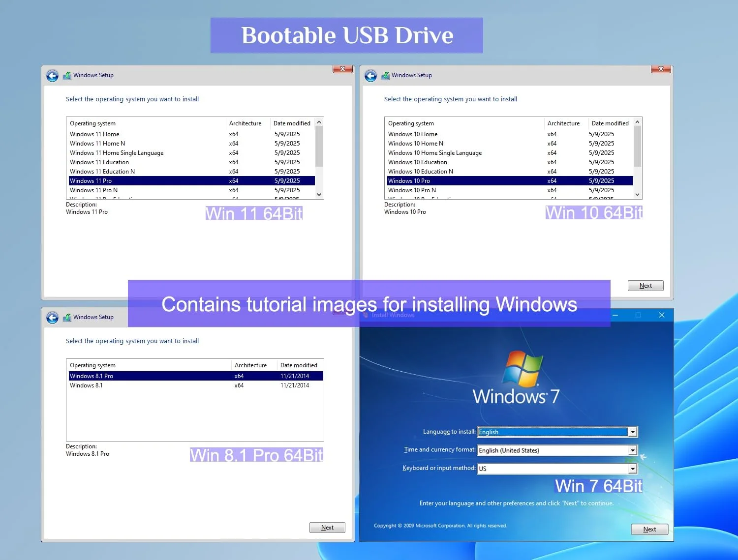The height and width of the screenshot is (560, 738).
Task: Open the Keyboard or input method dropdown
Action: 633,469
